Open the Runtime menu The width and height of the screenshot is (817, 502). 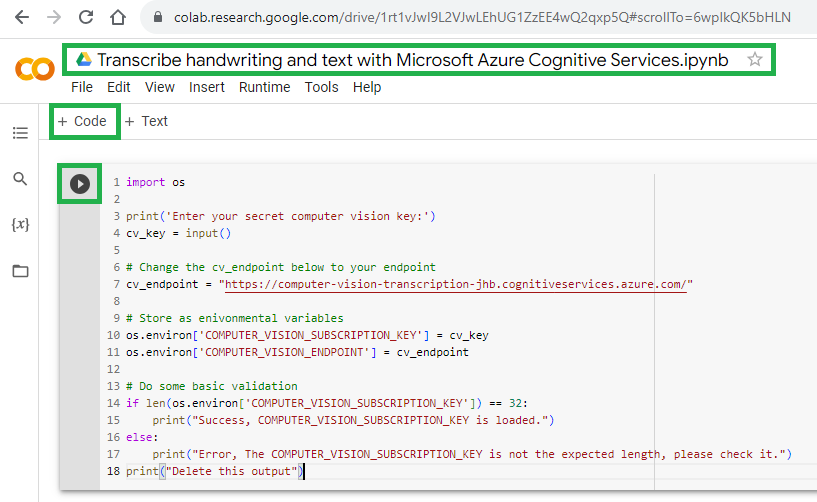[x=264, y=87]
